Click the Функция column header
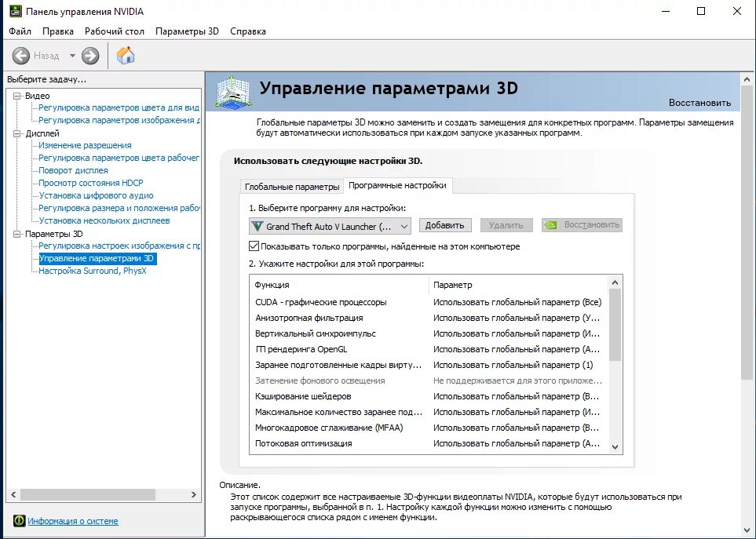This screenshot has width=756, height=539. [339, 285]
